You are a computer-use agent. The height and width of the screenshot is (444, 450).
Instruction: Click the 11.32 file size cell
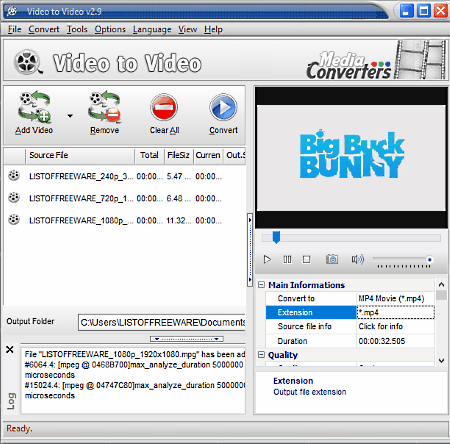[x=179, y=220]
